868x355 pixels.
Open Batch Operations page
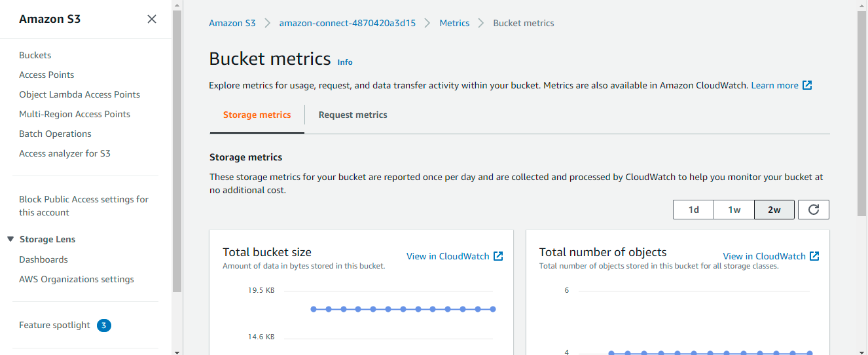55,134
